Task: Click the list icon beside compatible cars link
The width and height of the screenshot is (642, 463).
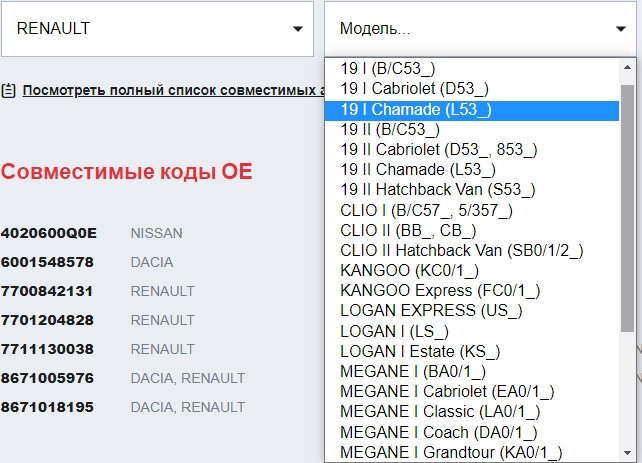Action: [8, 90]
